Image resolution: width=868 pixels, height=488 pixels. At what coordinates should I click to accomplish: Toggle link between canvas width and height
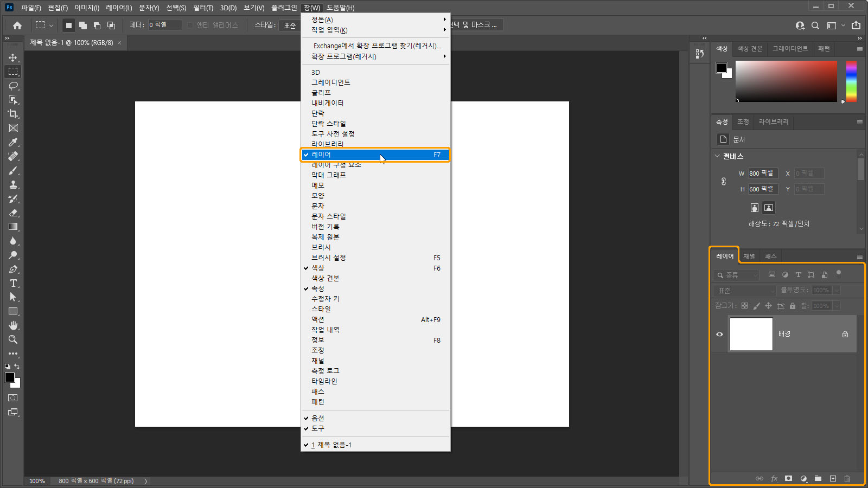[x=724, y=181]
